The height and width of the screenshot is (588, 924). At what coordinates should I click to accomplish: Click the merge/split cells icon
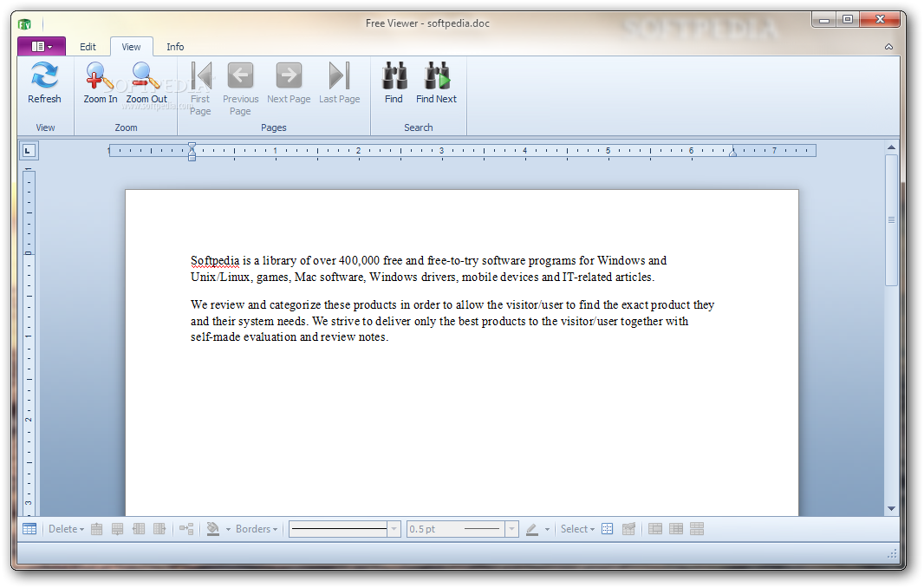point(187,529)
